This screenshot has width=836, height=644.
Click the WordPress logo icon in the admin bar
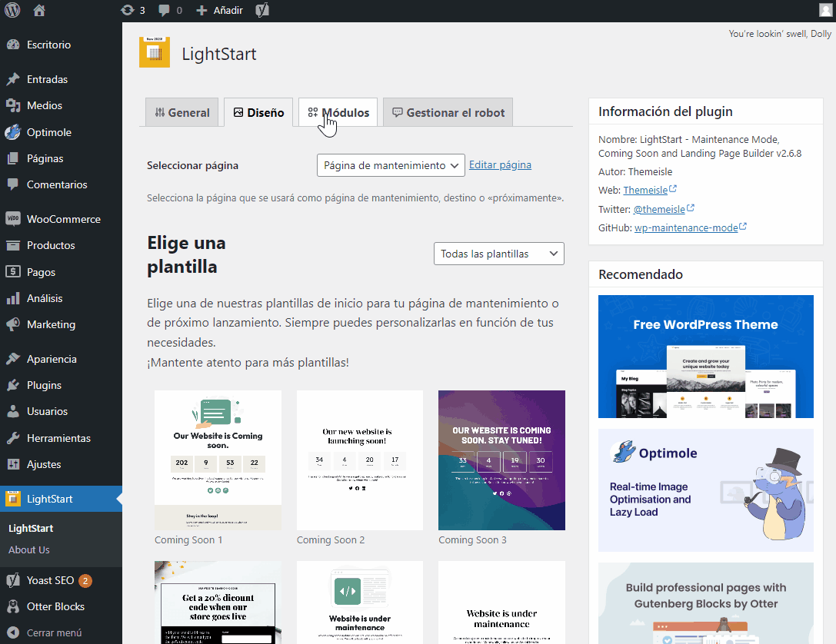(x=12, y=10)
